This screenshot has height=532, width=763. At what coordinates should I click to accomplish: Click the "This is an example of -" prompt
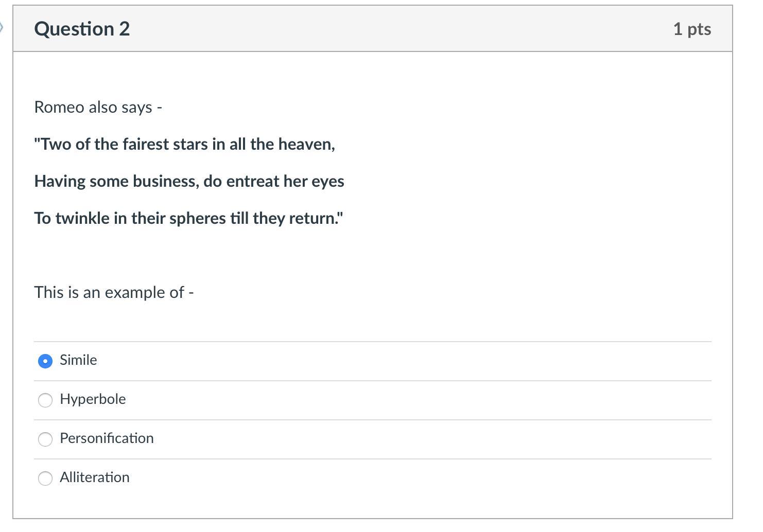pos(114,292)
